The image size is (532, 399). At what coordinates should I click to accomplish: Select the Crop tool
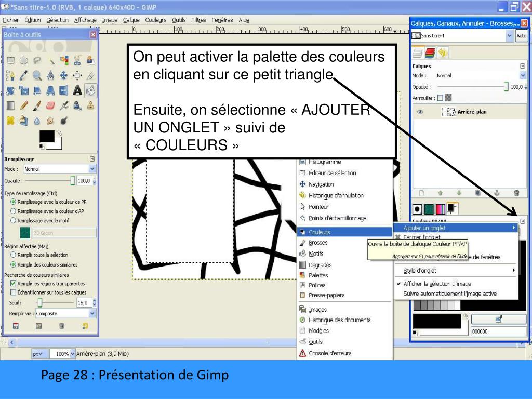coord(90,75)
